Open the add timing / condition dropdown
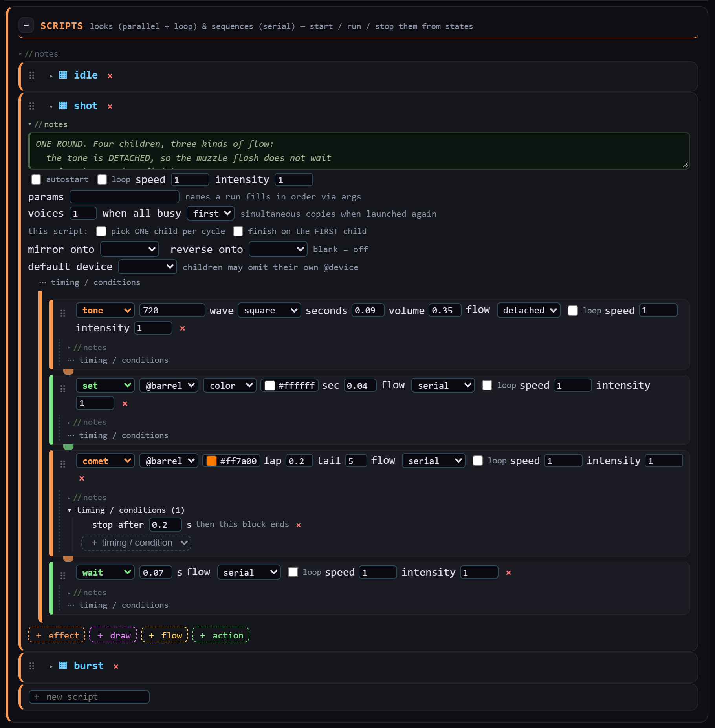The width and height of the screenshot is (715, 728). [x=136, y=543]
